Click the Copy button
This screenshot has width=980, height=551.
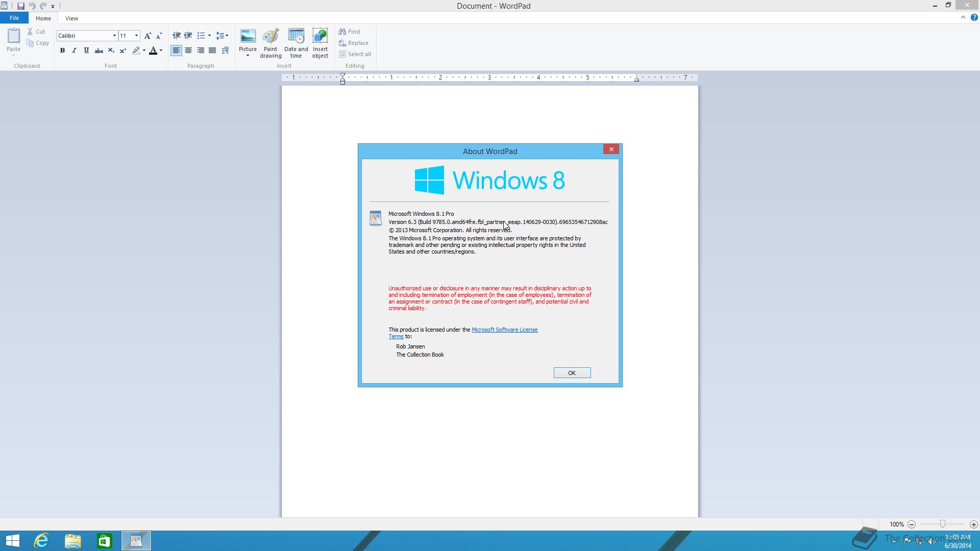click(38, 43)
